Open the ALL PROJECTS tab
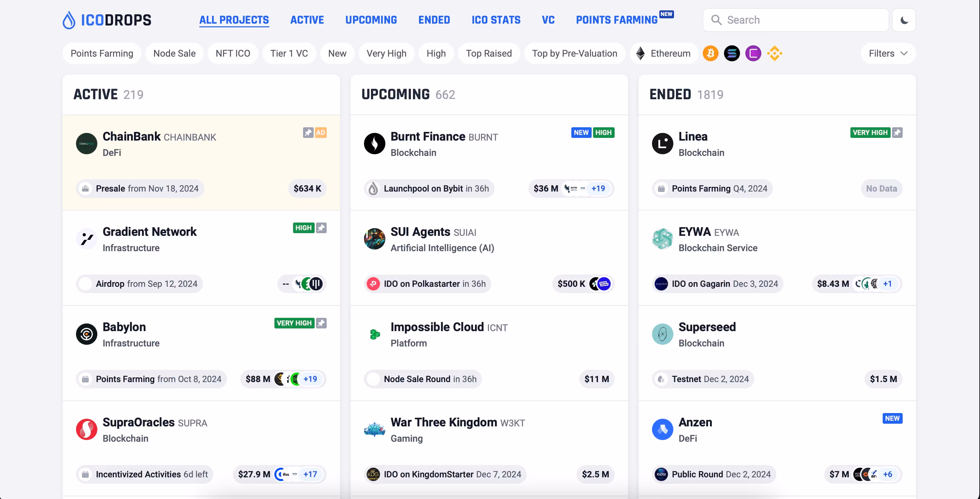 pyautogui.click(x=234, y=20)
